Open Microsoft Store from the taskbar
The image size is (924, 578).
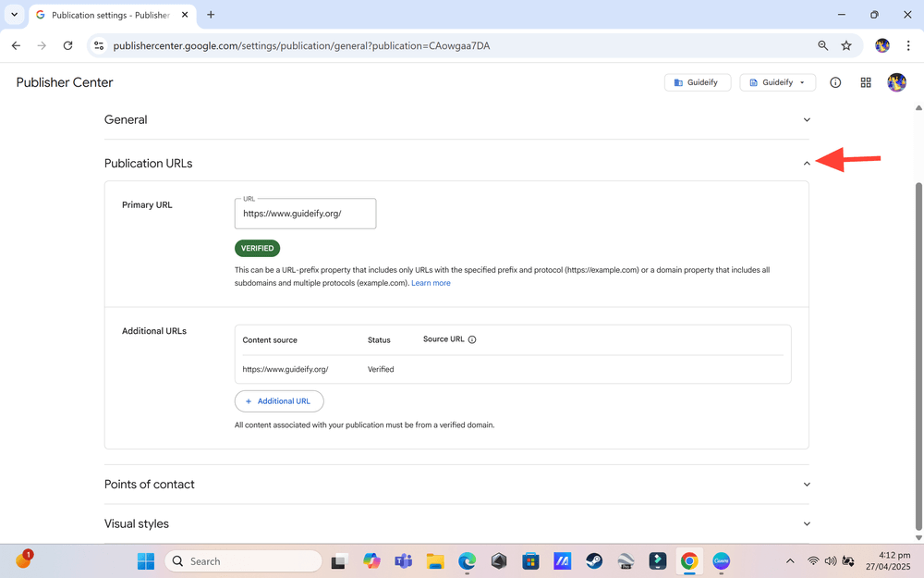point(530,561)
